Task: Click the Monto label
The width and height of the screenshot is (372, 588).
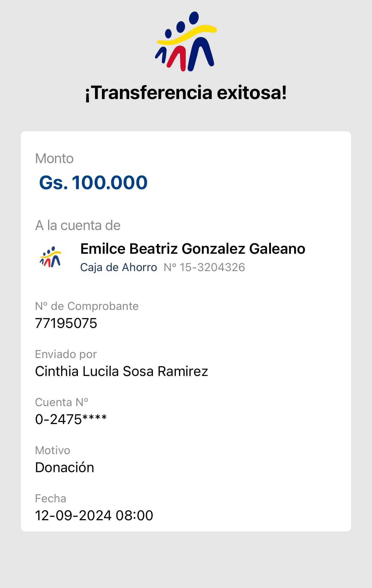Action: pyautogui.click(x=54, y=159)
